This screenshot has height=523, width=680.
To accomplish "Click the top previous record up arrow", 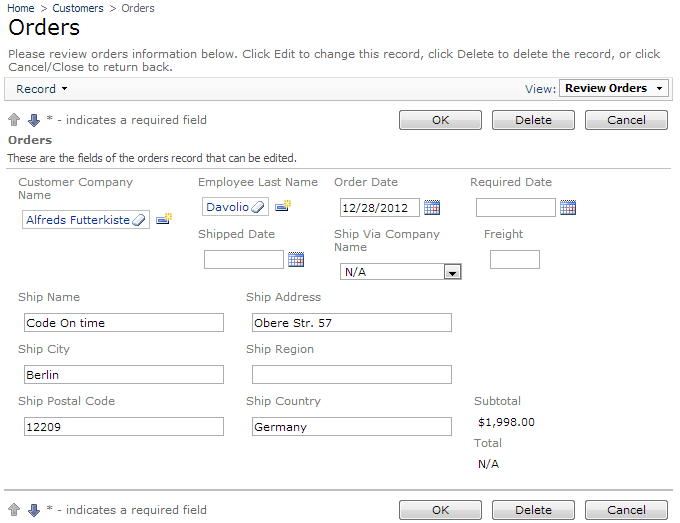I will point(14,120).
